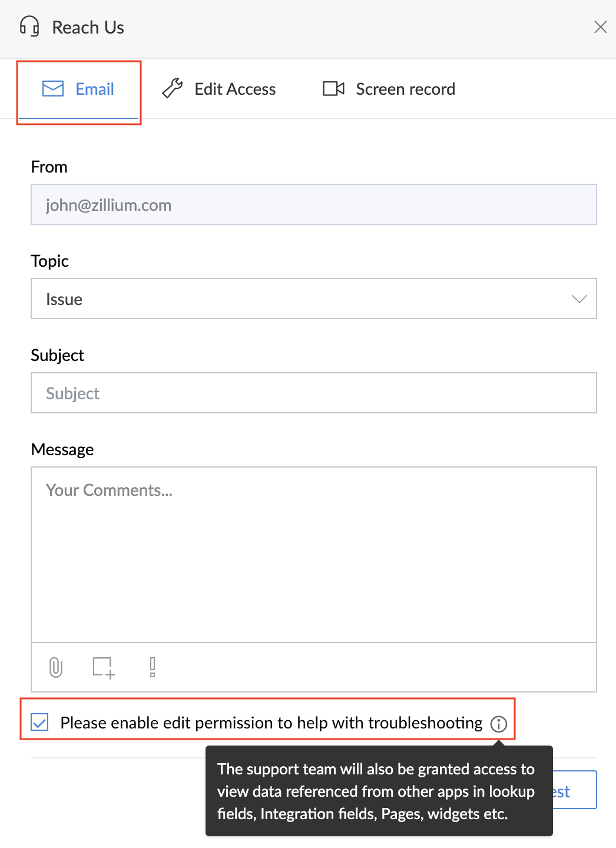The width and height of the screenshot is (616, 848).
Task: Add a screenshot with the rectangle-plus icon
Action: pyautogui.click(x=104, y=667)
